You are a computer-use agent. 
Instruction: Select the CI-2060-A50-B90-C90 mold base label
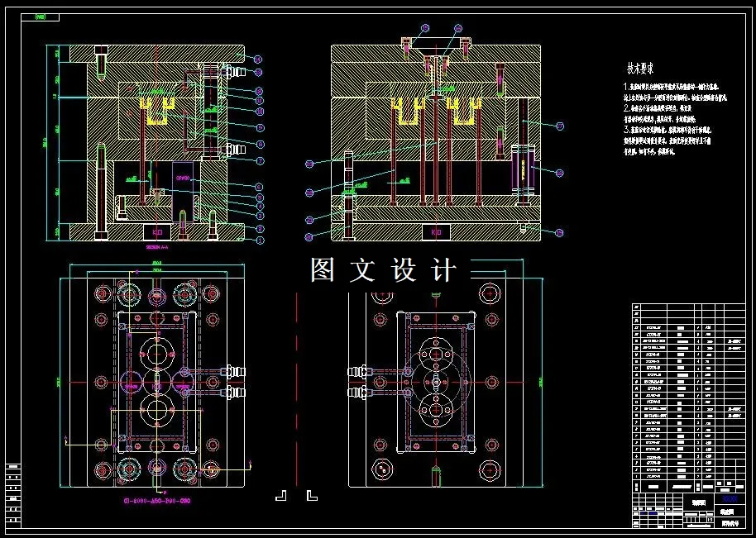click(158, 501)
